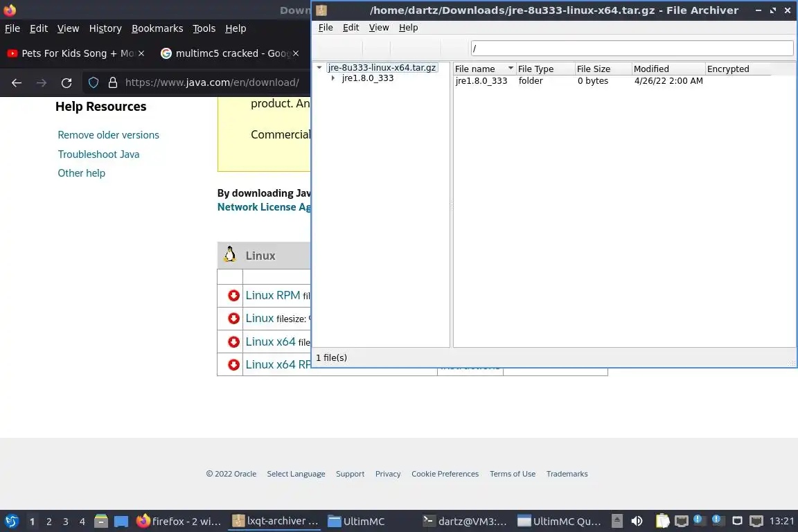Launch the file manager from the panel
Screen dimensions: 798x532
101,521
